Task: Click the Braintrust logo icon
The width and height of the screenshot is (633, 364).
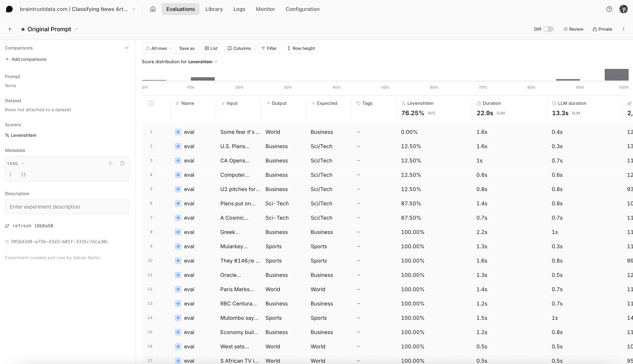Action: [9, 9]
